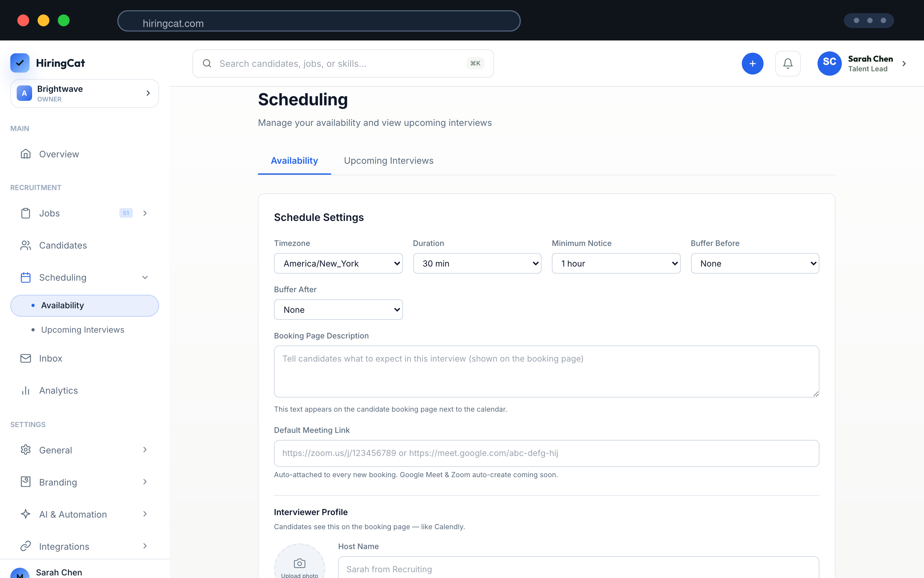Click the Integrations link icon

[x=26, y=546]
